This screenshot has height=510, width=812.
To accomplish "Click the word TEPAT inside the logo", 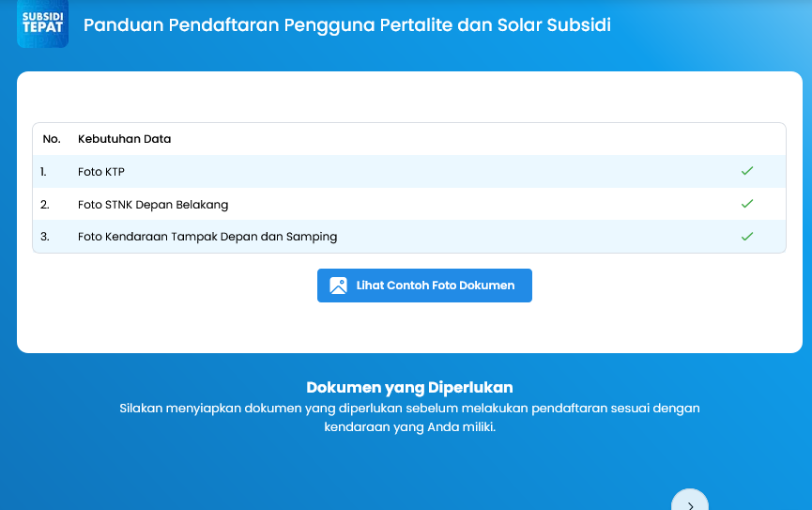I will click(x=42, y=27).
